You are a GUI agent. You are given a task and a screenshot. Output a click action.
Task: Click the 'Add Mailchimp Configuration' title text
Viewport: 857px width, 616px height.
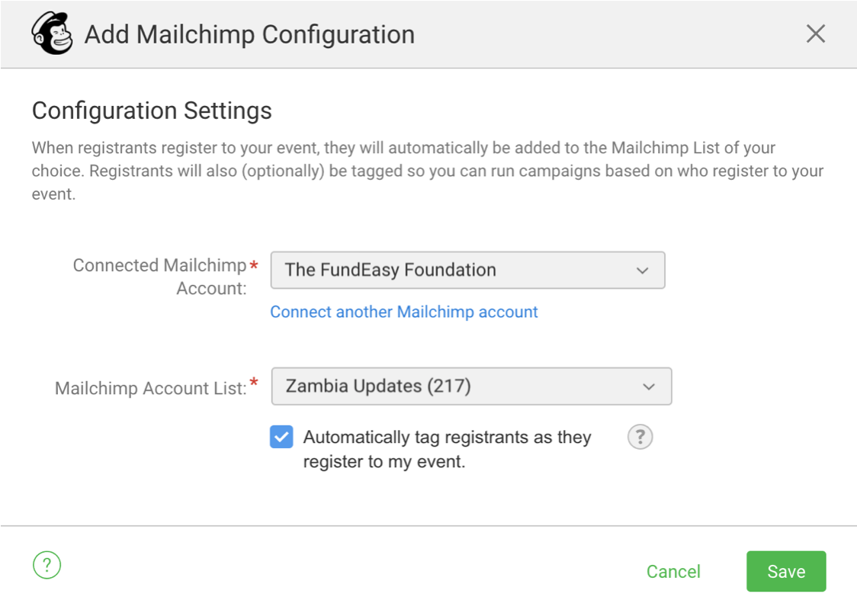point(249,34)
